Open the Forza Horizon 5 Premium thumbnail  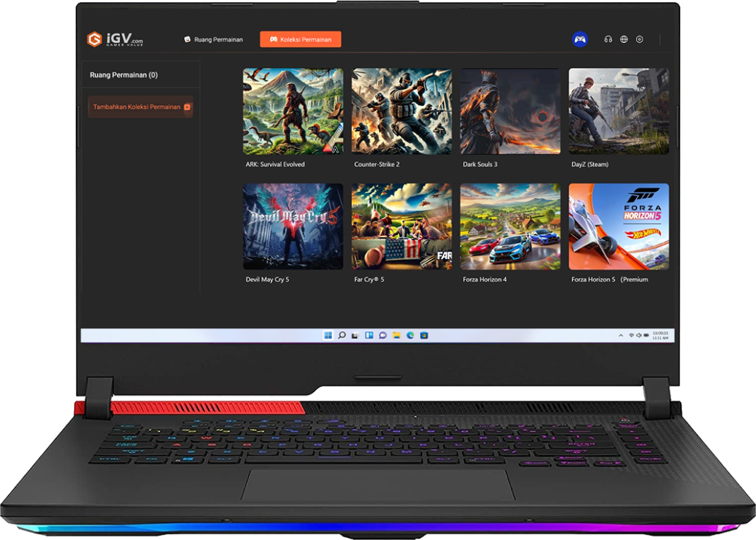(619, 226)
